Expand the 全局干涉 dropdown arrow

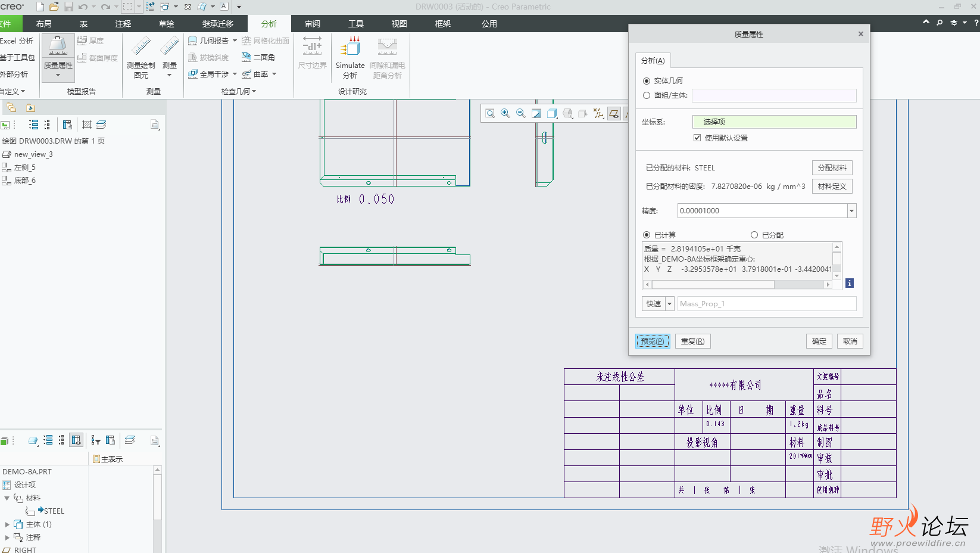coord(235,74)
